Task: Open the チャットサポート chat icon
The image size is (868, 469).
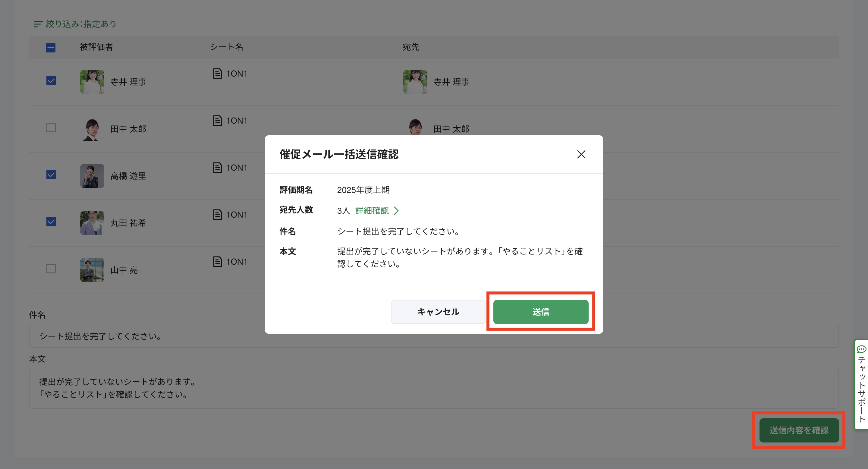Action: [861, 349]
